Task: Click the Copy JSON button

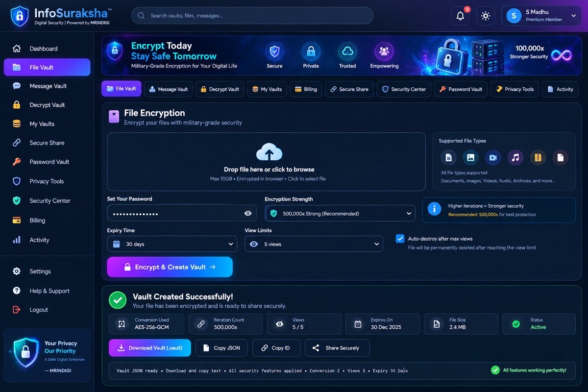Action: pyautogui.click(x=221, y=348)
